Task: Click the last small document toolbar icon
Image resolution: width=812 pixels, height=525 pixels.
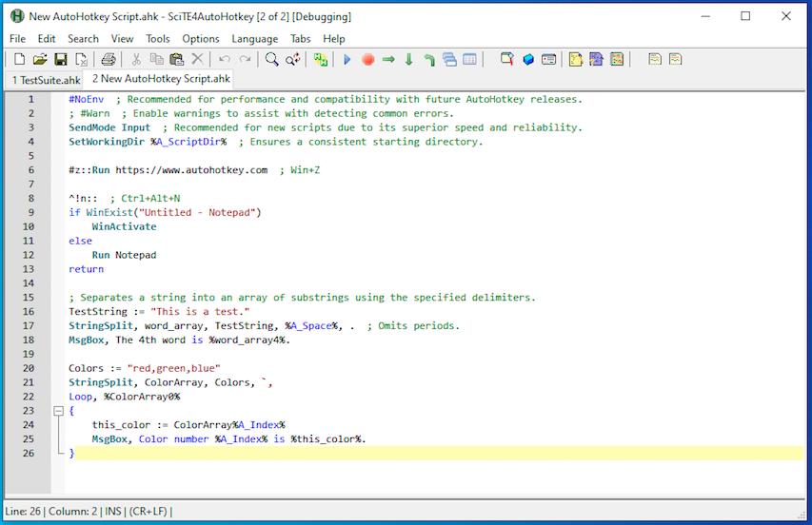Action: pyautogui.click(x=675, y=59)
